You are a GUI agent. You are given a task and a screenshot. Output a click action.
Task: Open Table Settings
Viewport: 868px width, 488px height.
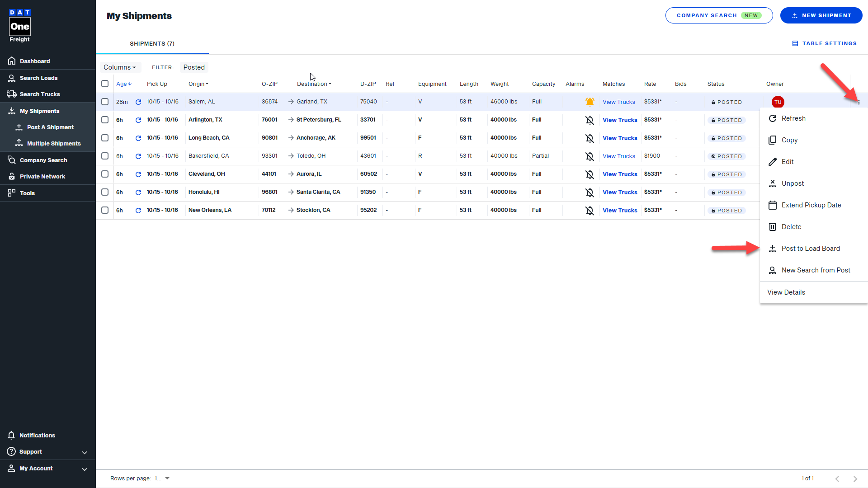[x=824, y=43]
